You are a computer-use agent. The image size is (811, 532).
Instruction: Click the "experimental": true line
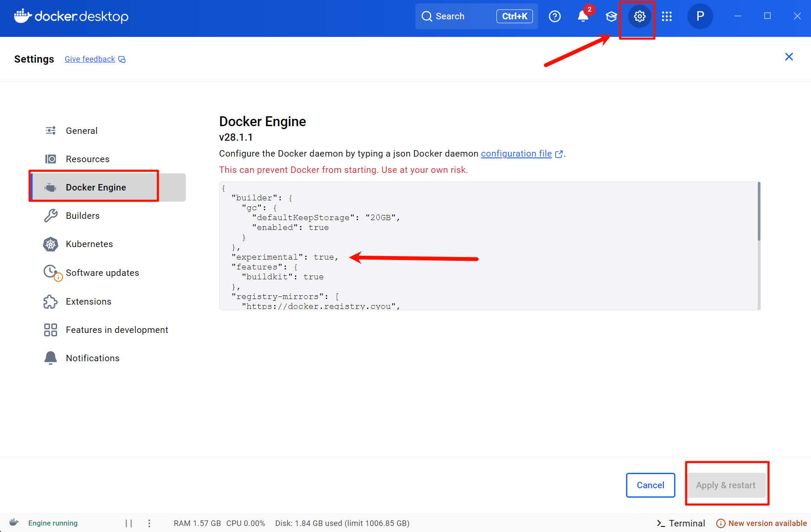285,257
